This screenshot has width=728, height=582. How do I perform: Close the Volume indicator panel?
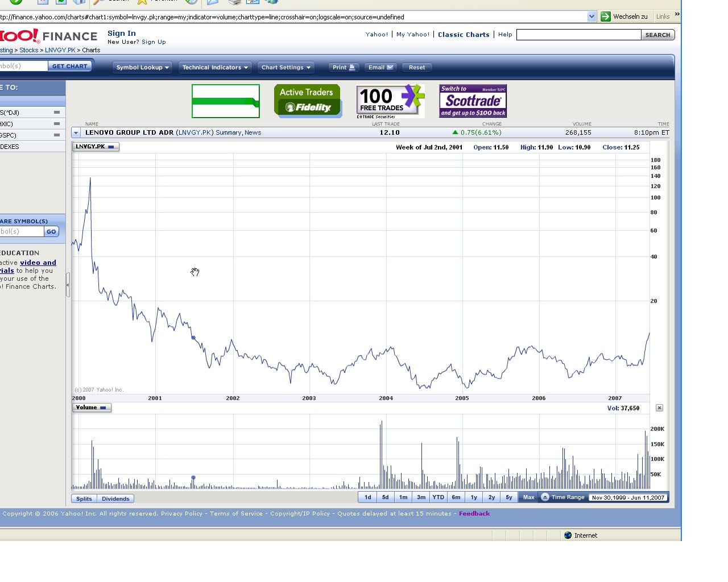[x=659, y=408]
